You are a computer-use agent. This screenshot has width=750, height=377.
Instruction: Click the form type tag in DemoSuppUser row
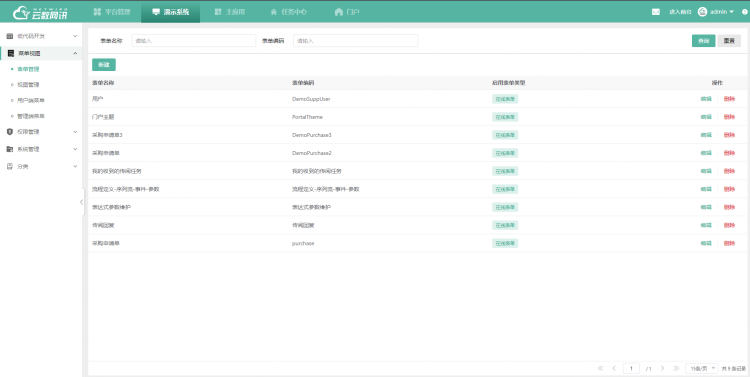pos(505,99)
